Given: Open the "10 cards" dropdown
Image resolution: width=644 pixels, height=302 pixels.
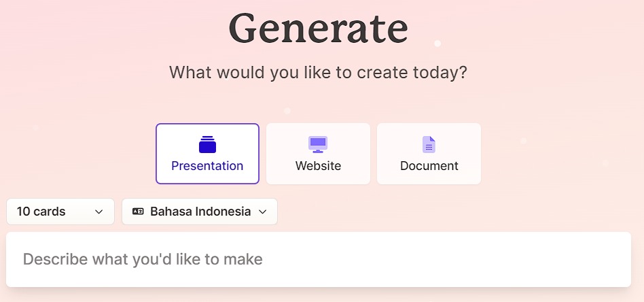Looking at the screenshot, I should click(60, 212).
